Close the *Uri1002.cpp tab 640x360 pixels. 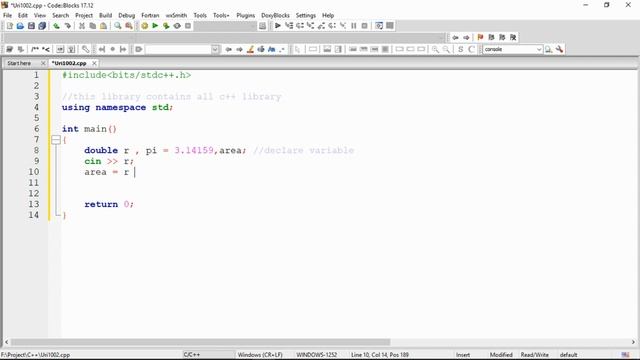coord(94,63)
